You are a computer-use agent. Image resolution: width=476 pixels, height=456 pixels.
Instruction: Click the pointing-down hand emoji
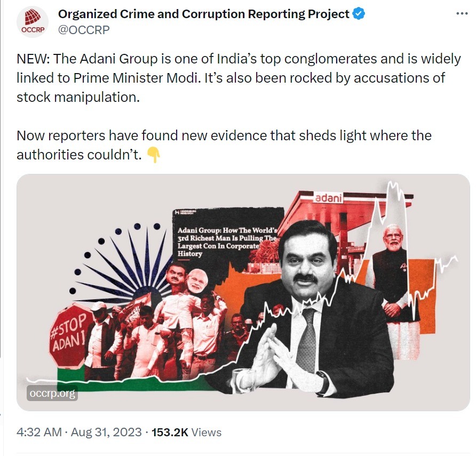coord(154,155)
